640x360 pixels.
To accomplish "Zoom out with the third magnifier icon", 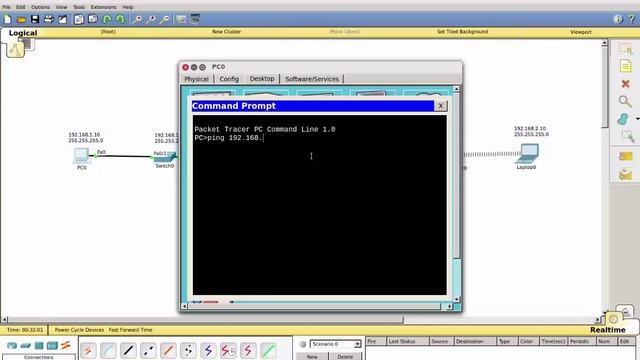I will click(164, 19).
